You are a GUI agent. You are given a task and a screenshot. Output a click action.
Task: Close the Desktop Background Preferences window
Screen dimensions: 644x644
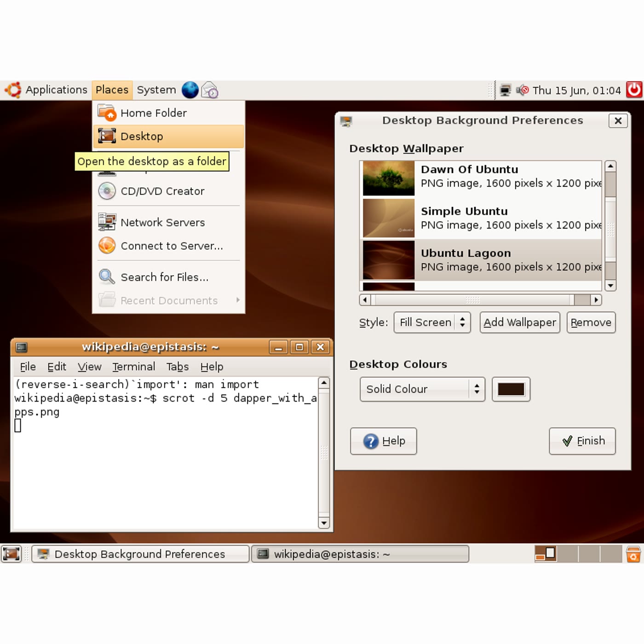[x=618, y=121]
